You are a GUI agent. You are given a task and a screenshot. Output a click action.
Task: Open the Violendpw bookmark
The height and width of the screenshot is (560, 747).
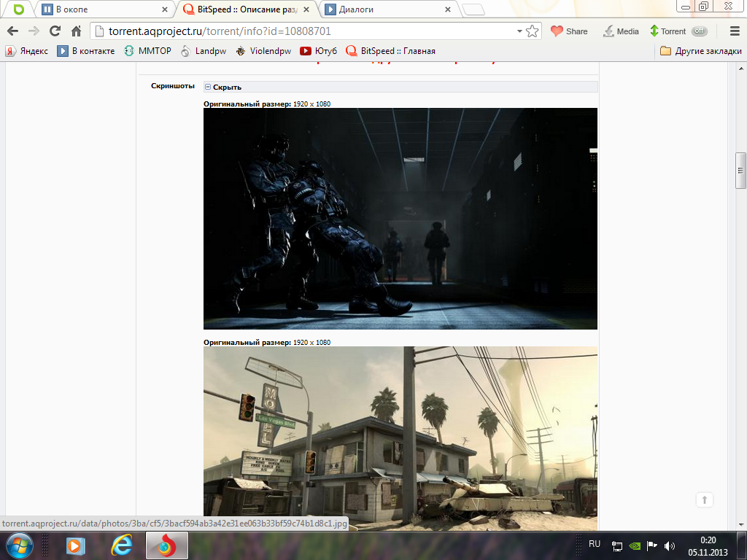[263, 51]
